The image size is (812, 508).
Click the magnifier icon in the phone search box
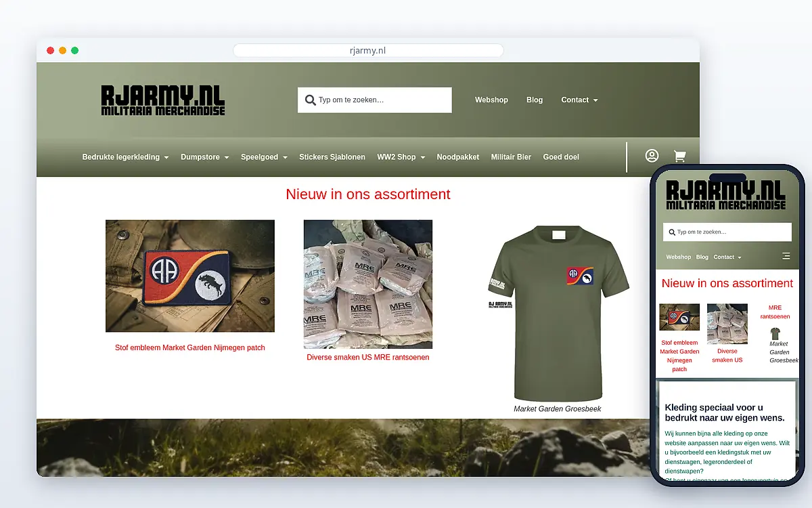(672, 232)
